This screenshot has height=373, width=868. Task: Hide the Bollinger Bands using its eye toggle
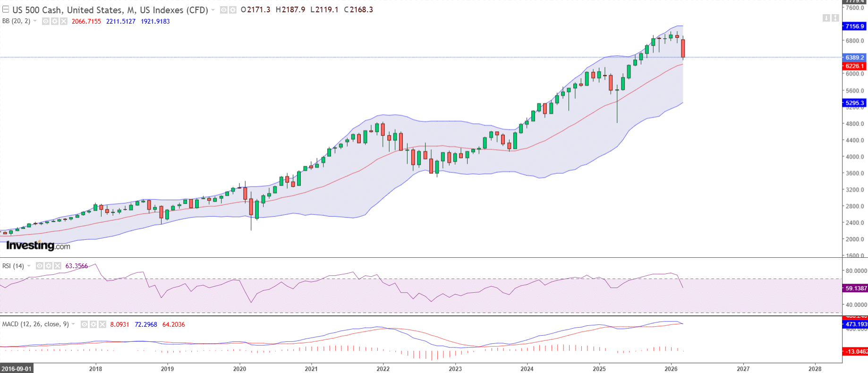(x=45, y=21)
